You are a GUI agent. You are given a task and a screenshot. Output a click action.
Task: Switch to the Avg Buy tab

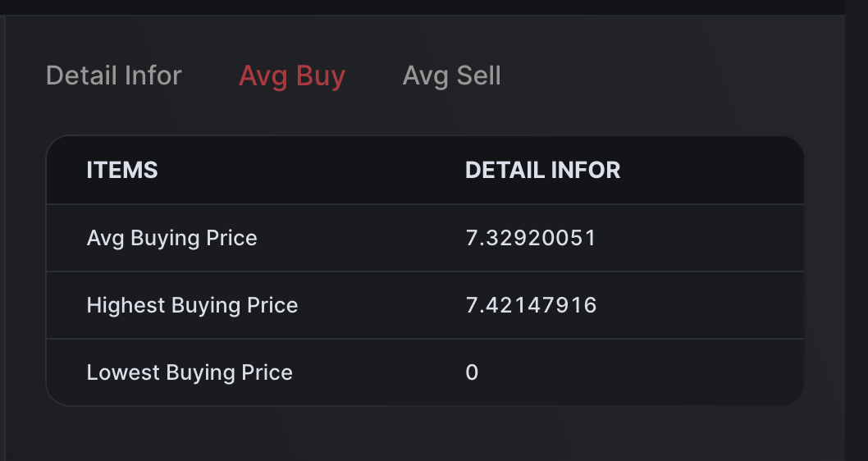tap(292, 76)
